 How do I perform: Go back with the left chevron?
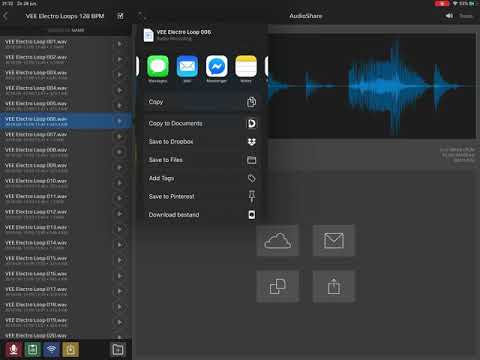[5, 16]
